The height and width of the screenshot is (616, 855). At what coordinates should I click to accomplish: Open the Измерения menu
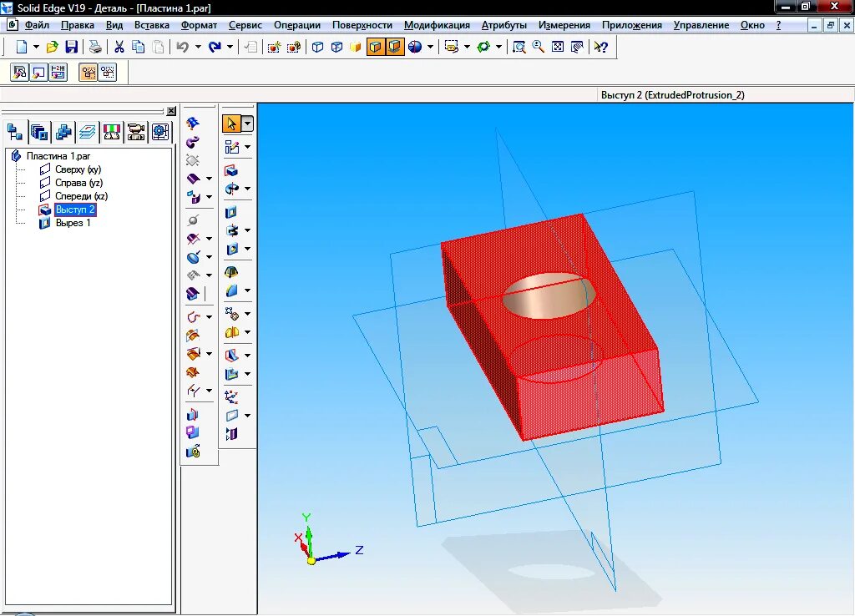click(564, 25)
